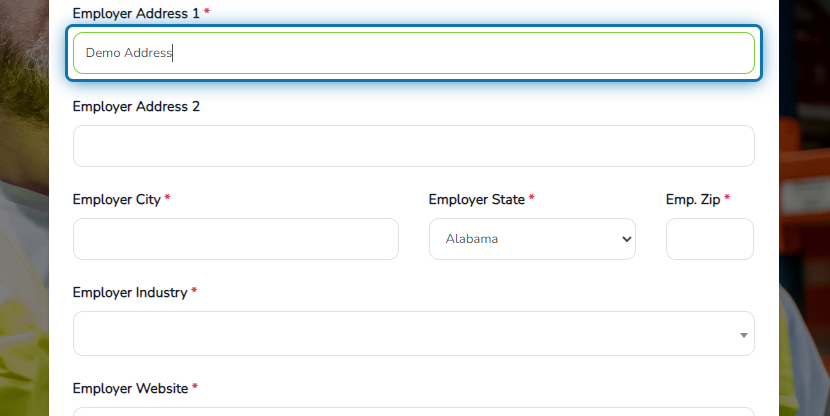Click the Employer Industry label

[130, 293]
